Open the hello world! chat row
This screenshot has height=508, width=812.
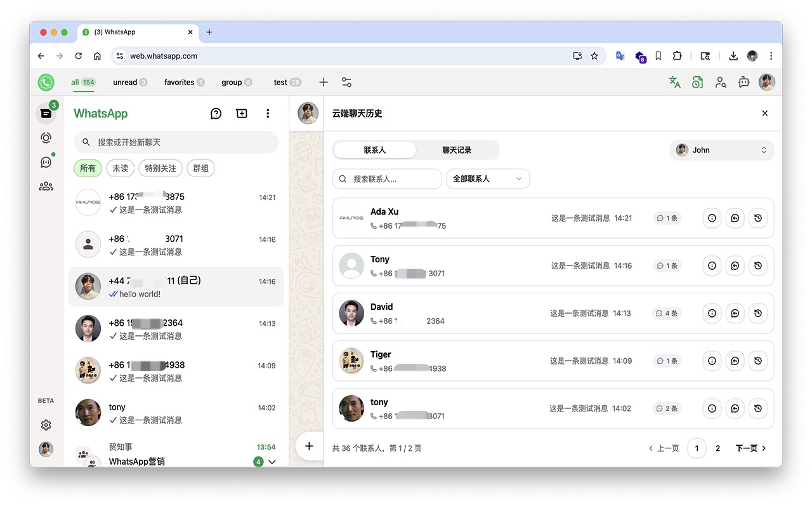click(x=176, y=287)
